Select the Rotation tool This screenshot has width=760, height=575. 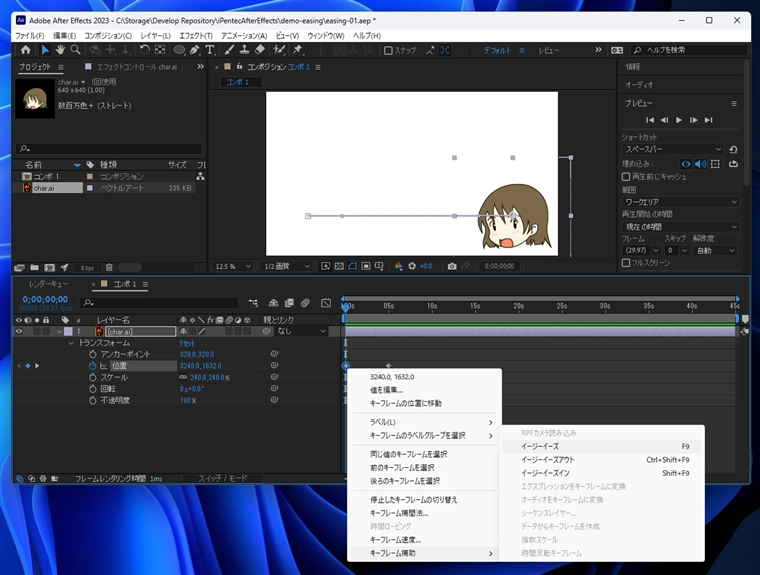pos(144,50)
